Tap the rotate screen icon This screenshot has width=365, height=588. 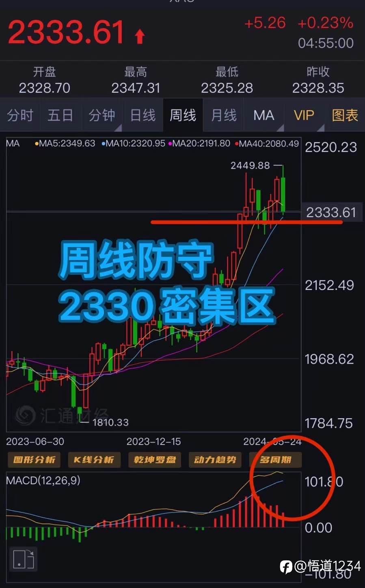(x=23, y=559)
